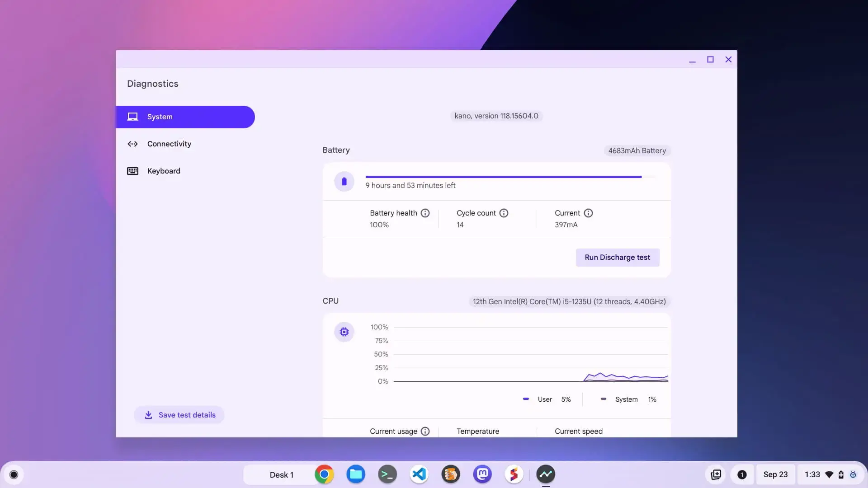Image resolution: width=868 pixels, height=488 pixels.
Task: Click the VS Code icon in taskbar
Action: [419, 475]
